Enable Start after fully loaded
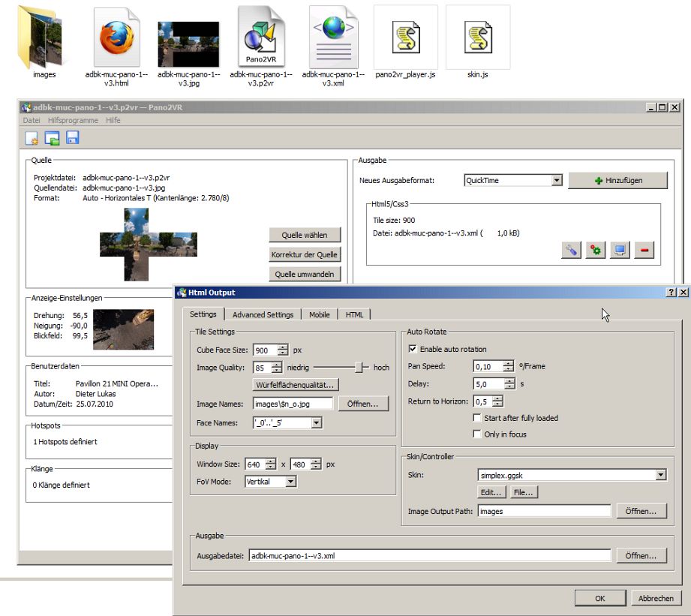This screenshot has width=691, height=616. 477,418
